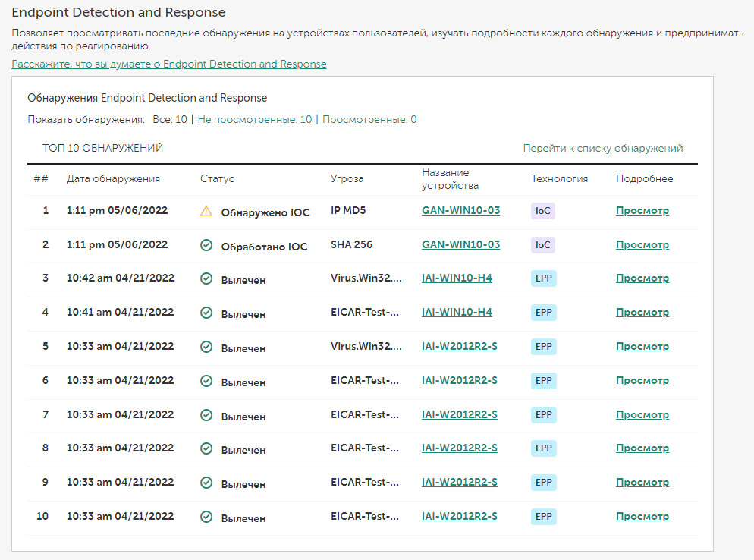Viewport: 754px width, 560px height.
Task: Click the EPP technology badge in row 10
Action: tap(543, 517)
